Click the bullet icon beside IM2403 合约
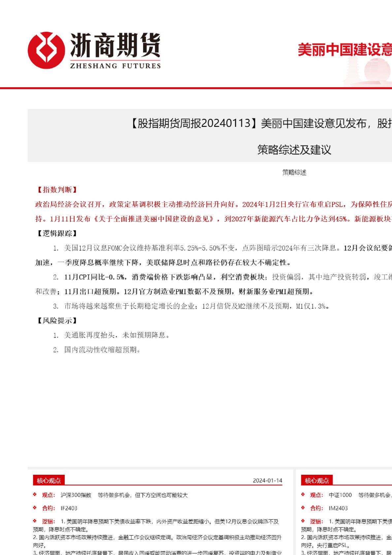 coord(303,508)
